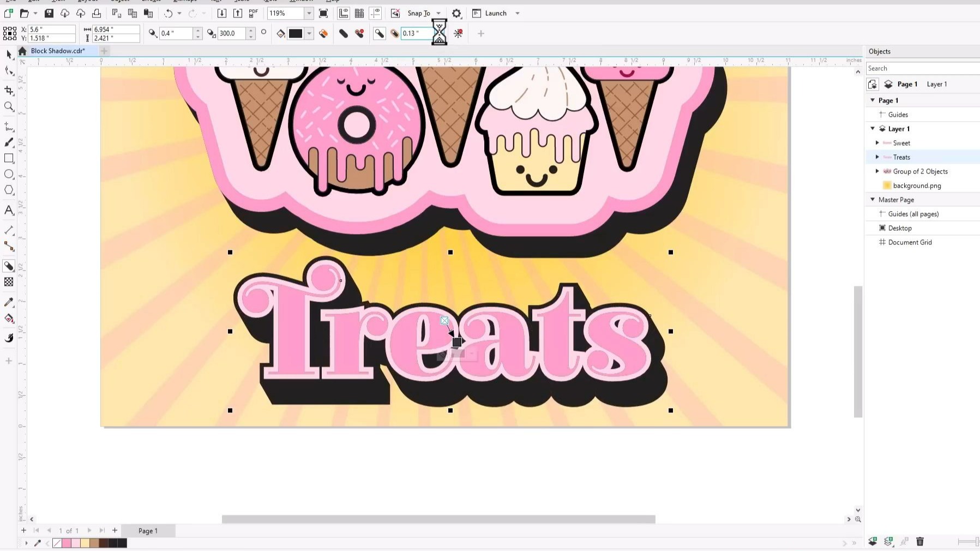The height and width of the screenshot is (551, 980).
Task: Click the delete trash icon in Objects panel
Action: pos(920,541)
